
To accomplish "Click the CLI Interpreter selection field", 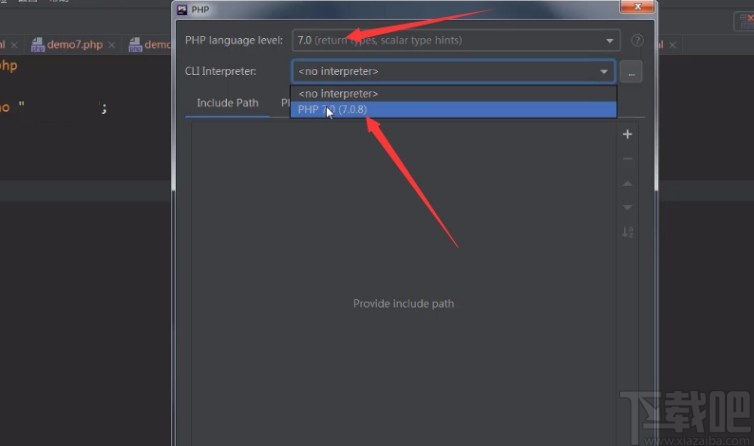I will (453, 72).
